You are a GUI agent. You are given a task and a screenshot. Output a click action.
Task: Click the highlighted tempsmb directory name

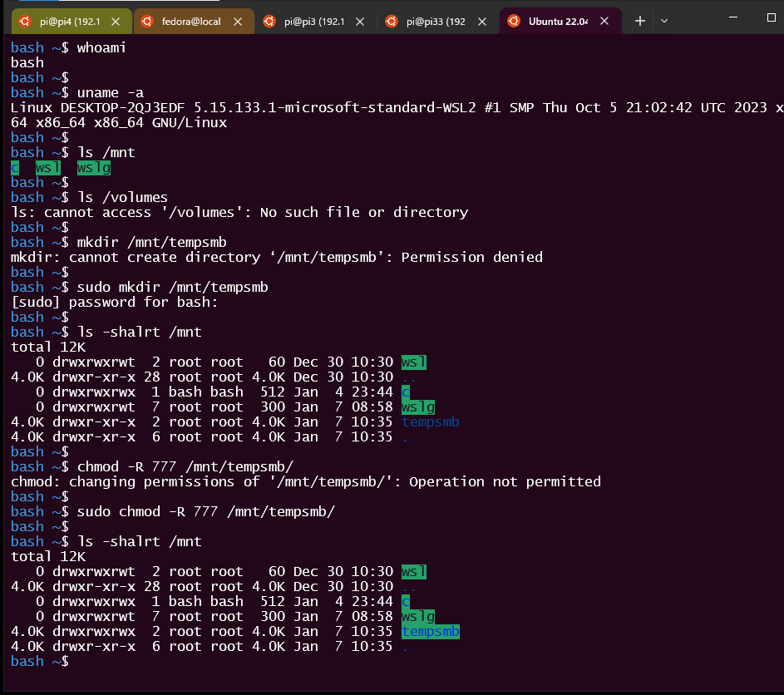pos(430,631)
